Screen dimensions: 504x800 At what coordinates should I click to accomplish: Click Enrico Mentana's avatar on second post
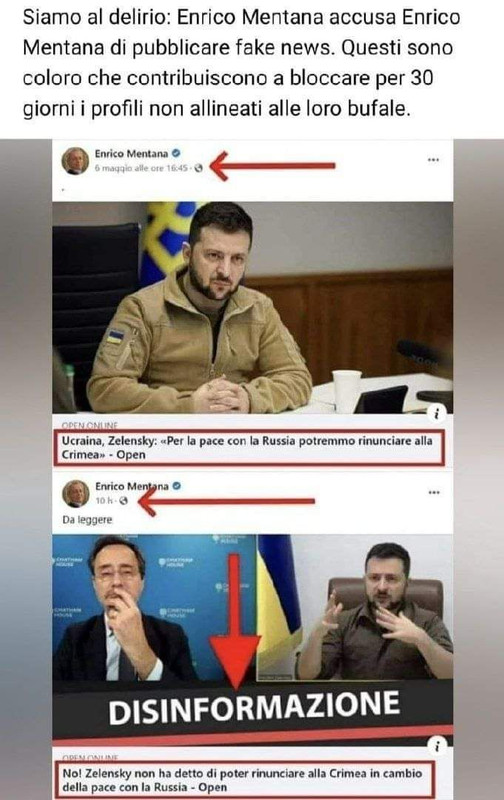coord(76,493)
